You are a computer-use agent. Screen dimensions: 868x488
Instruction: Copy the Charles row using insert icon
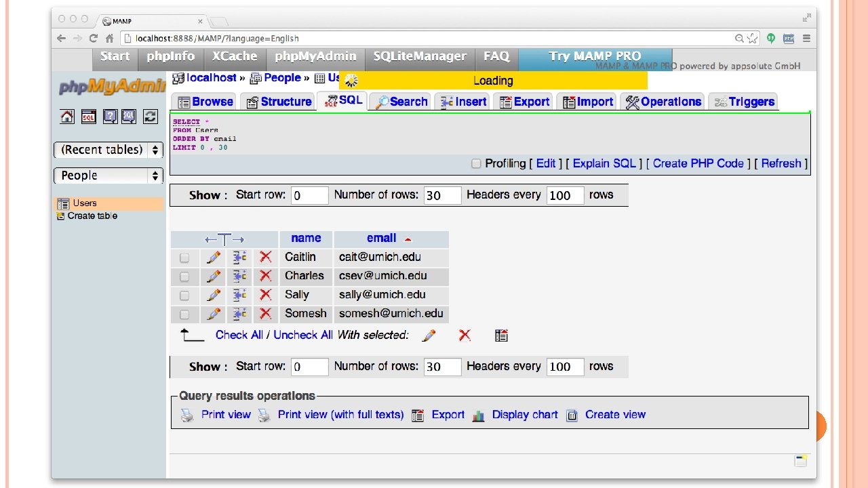tap(239, 276)
